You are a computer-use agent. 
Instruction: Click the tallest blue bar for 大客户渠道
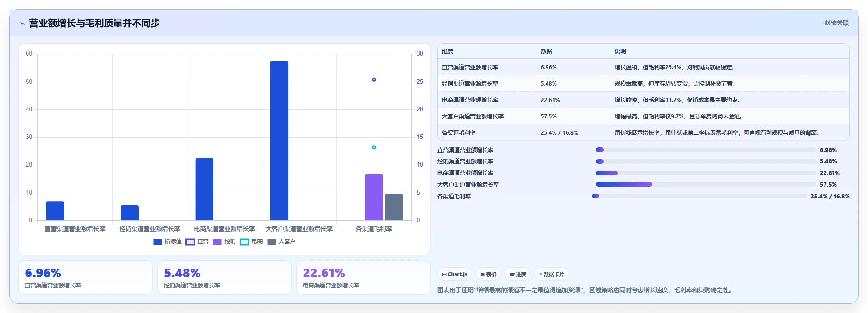pos(279,141)
